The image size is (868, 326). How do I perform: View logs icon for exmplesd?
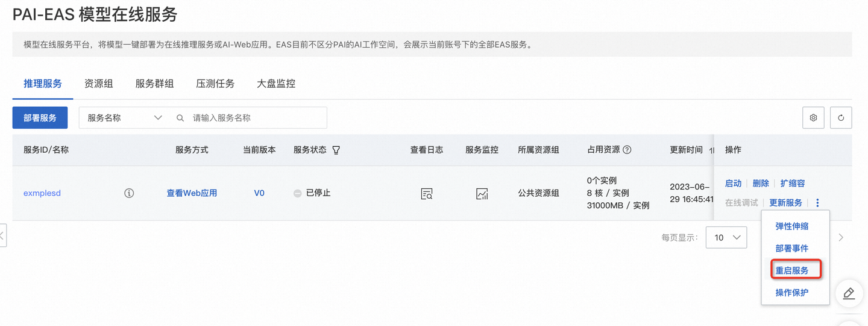(x=427, y=194)
